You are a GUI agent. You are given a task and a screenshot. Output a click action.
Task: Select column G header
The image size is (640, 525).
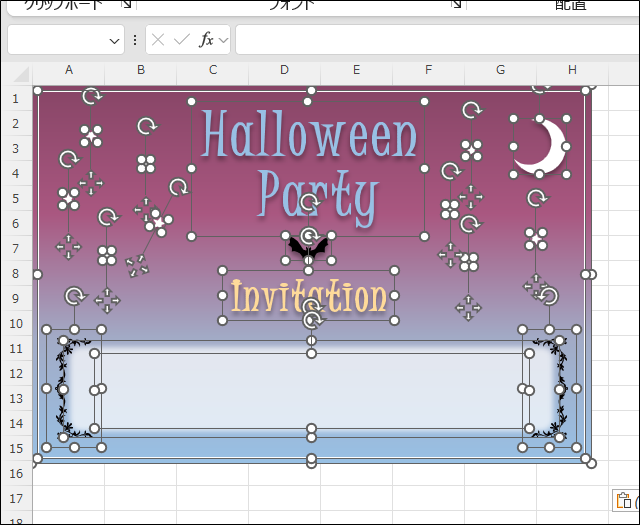click(500, 70)
